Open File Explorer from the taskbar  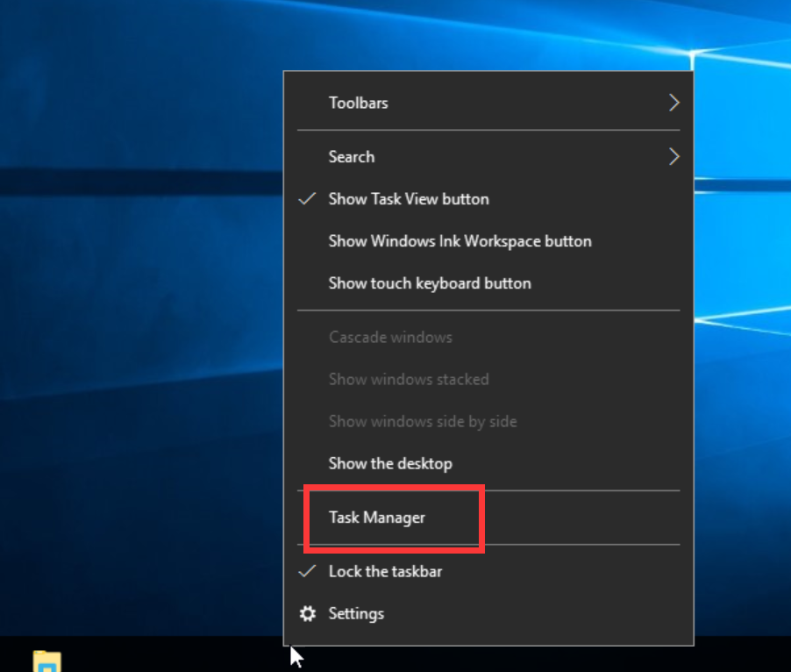(x=46, y=661)
